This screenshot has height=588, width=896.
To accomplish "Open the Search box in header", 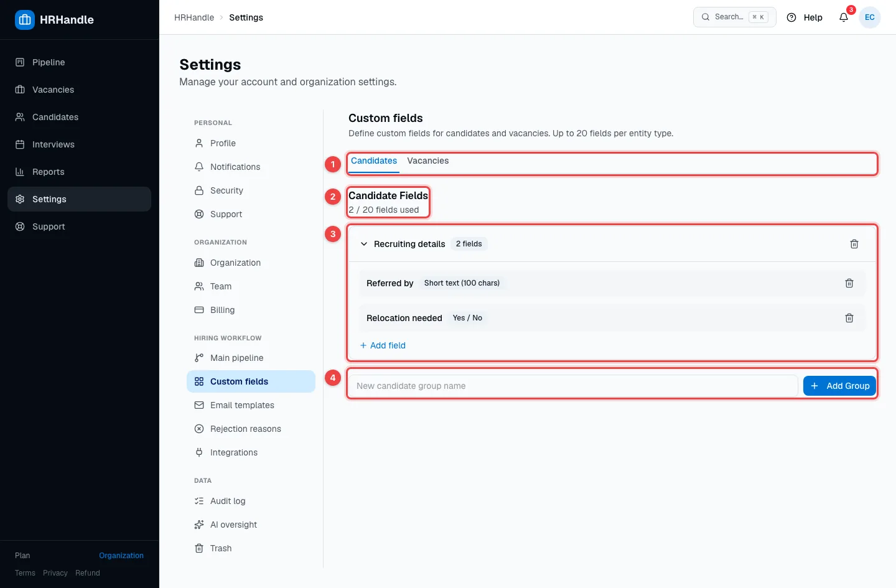I will [734, 17].
